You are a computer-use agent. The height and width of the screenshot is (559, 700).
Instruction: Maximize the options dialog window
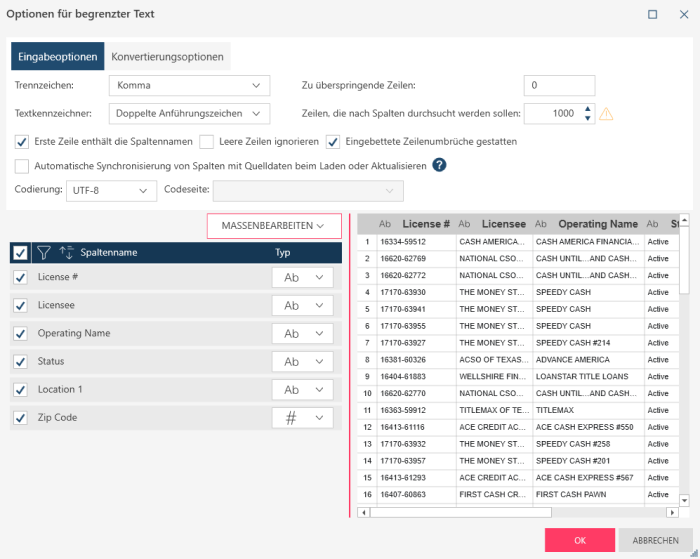[653, 14]
